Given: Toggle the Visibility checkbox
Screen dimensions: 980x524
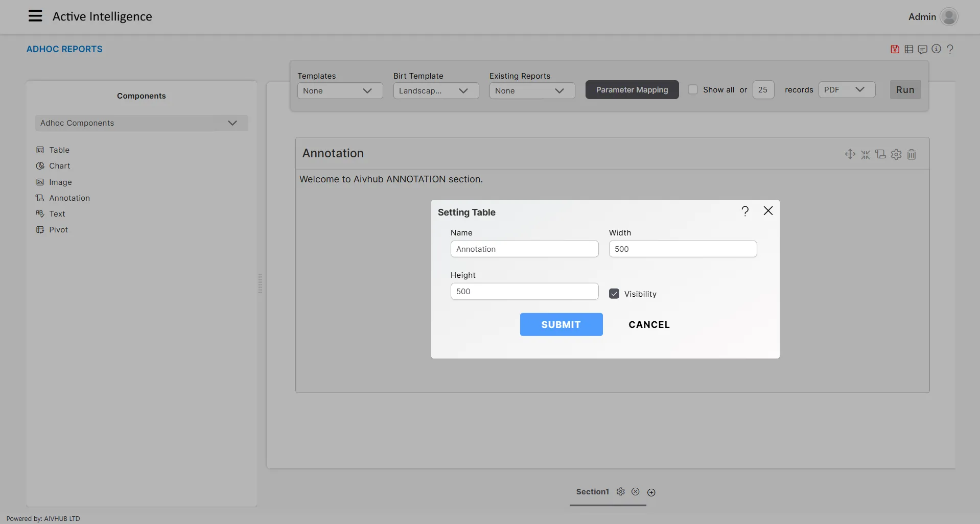Looking at the screenshot, I should 614,294.
